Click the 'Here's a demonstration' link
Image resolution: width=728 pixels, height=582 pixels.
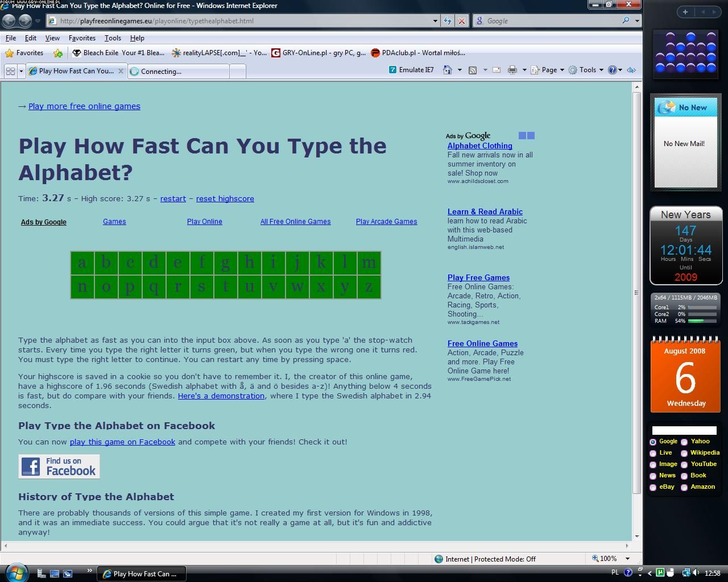221,396
